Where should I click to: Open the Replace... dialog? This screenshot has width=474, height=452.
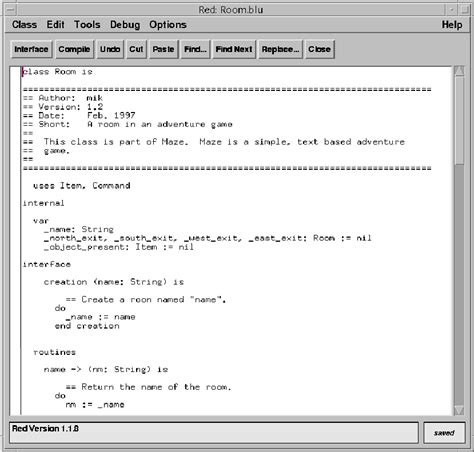pos(280,49)
